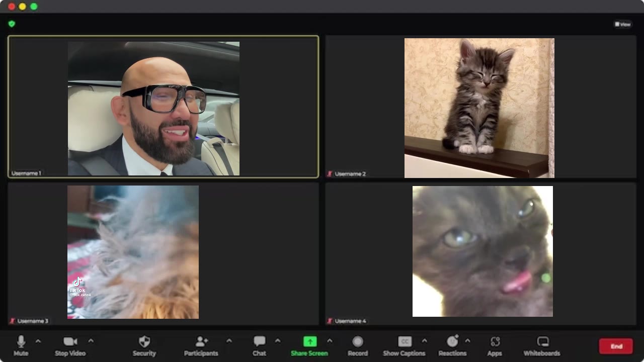Open the Chat panel
Image resolution: width=644 pixels, height=362 pixels.
pos(259,346)
